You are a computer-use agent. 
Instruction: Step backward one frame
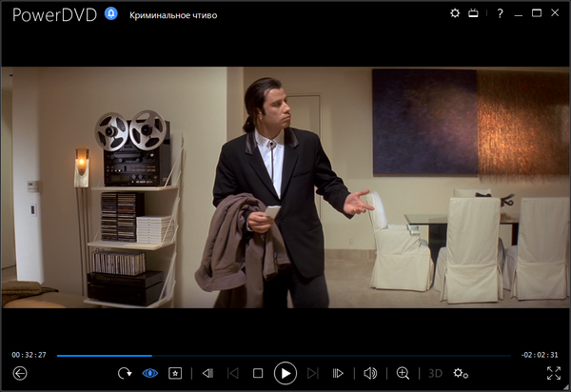point(207,373)
